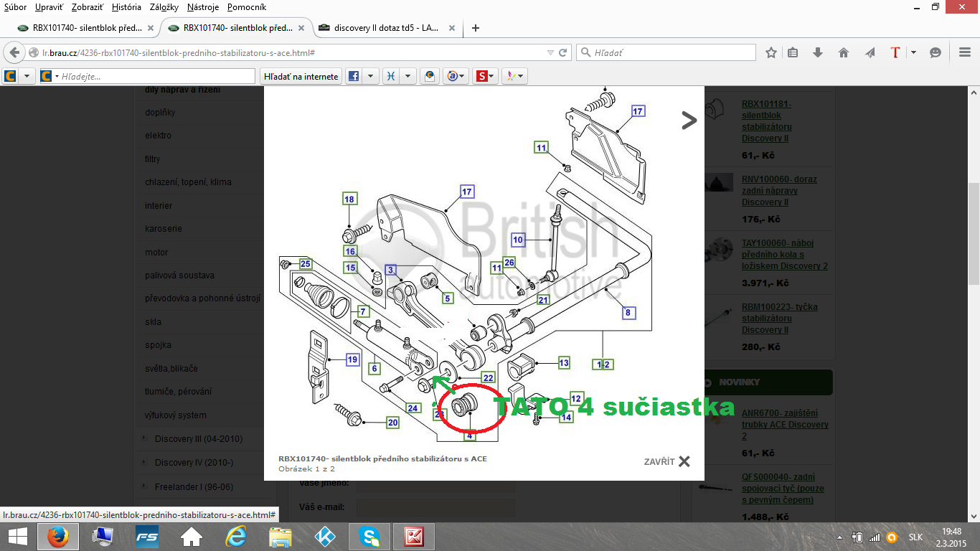
Task: Click the Facebook icon in the toolbar
Action: [354, 76]
